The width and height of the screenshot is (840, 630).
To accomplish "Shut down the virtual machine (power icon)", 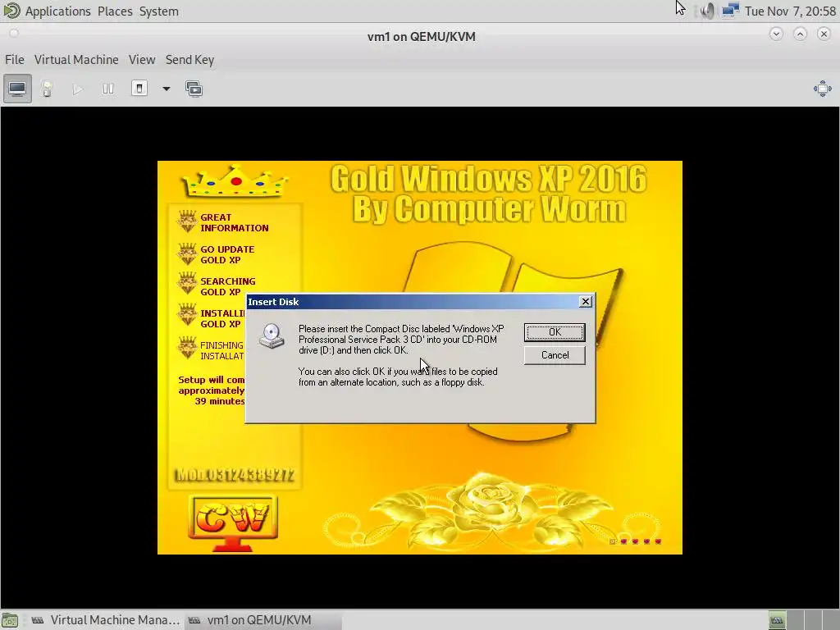I will click(139, 89).
